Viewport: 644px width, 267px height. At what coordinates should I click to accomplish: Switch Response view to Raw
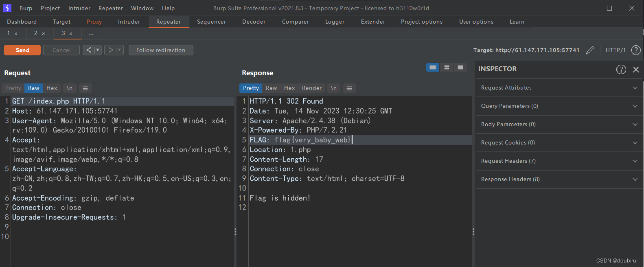point(272,88)
